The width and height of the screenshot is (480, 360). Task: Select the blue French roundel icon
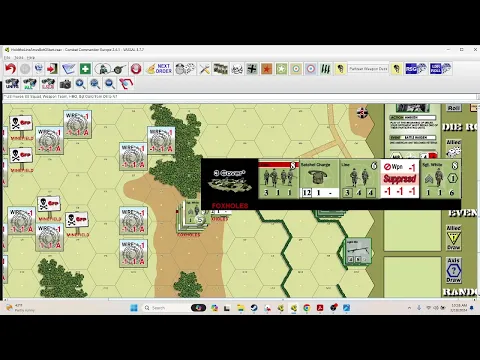coord(310,69)
